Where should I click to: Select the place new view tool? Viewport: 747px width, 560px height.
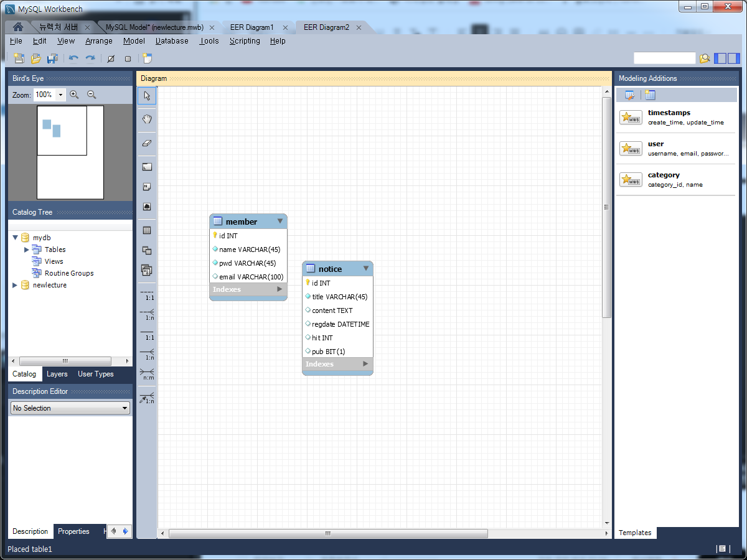[147, 250]
